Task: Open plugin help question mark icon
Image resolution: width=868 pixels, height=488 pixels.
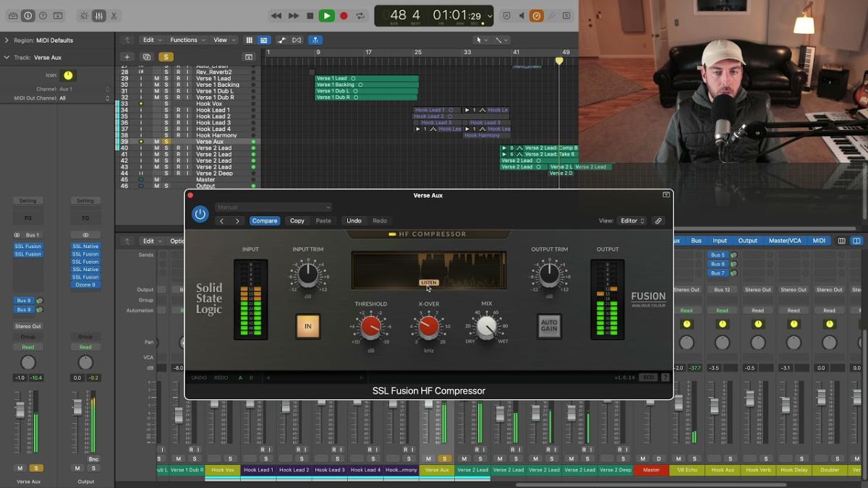Action: [665, 377]
